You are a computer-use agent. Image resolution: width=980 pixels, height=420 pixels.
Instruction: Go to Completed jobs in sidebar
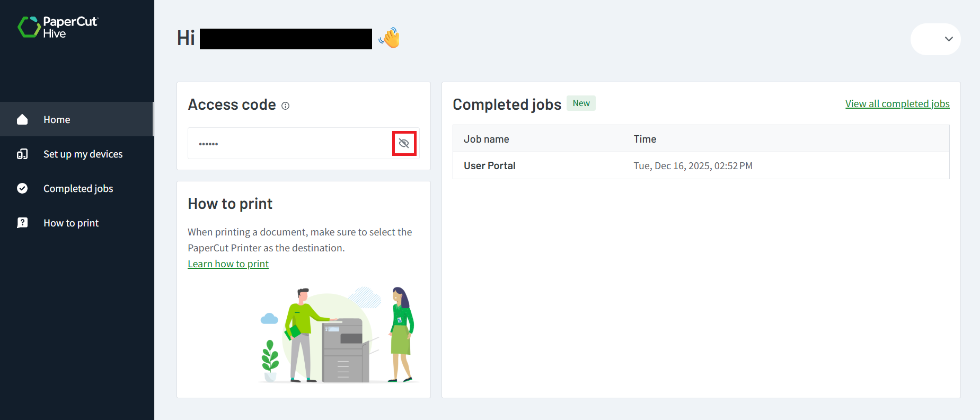78,189
